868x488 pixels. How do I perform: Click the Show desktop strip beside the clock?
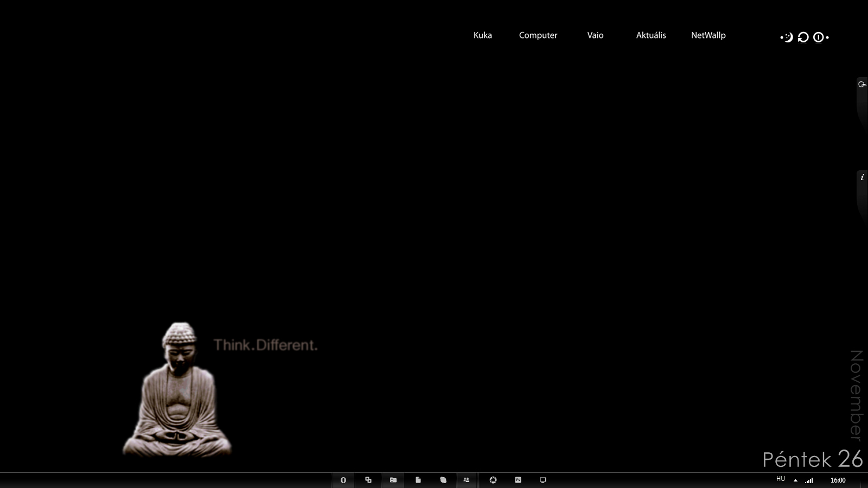864,480
